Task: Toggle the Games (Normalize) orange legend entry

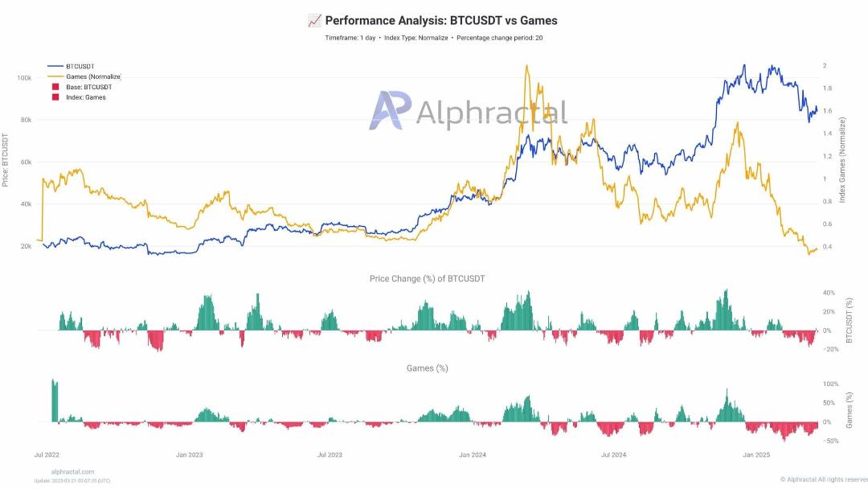Action: point(84,76)
